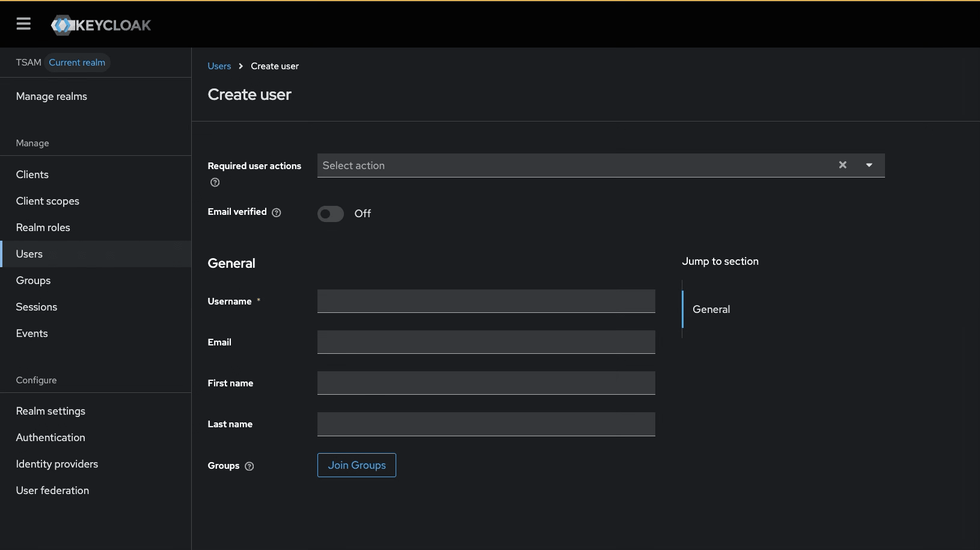
Task: Show help tooltip for Groups
Action: point(250,466)
